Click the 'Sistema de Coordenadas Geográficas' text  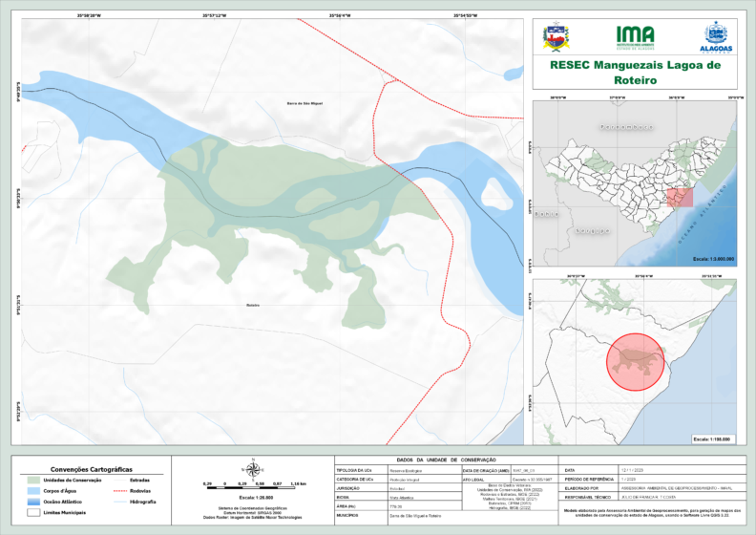pyautogui.click(x=253, y=508)
